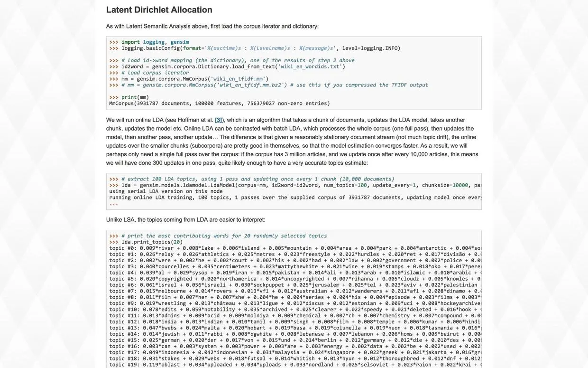588x368 pixels.
Task: Click the sentence 'Unlike LSA, the topics coming from LDA'
Action: click(186, 220)
